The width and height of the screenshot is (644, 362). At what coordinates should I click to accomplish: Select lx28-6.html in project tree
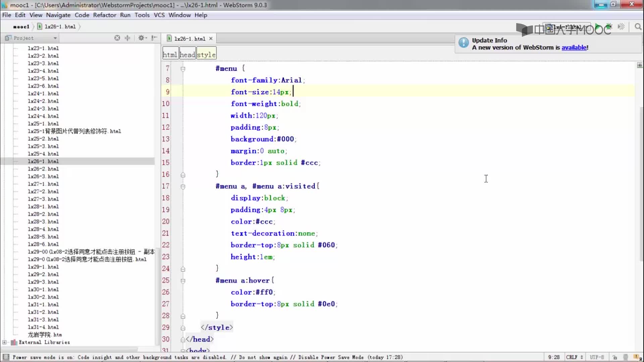[43, 244]
